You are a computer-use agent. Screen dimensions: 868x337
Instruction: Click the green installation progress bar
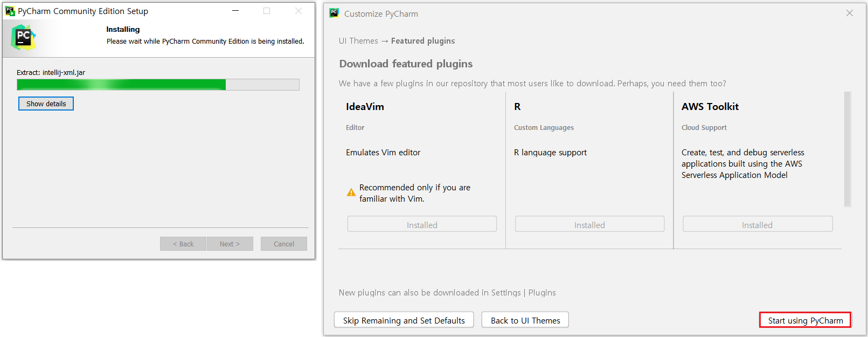tap(158, 85)
